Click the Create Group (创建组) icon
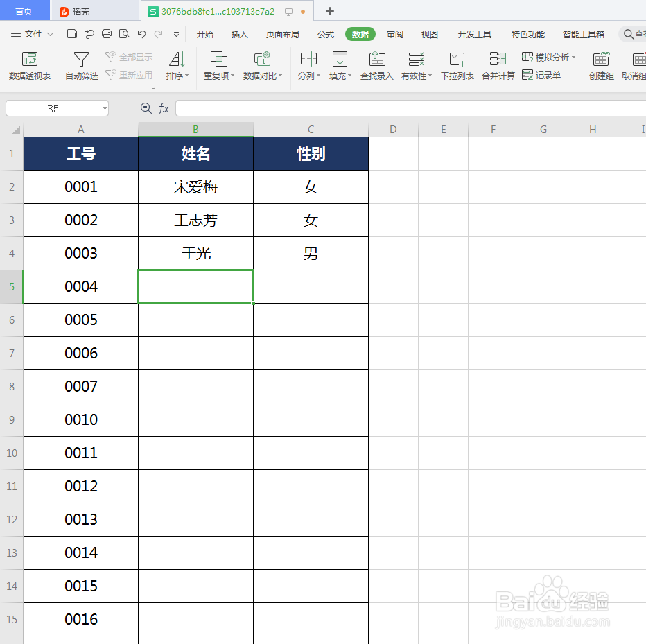 click(x=601, y=60)
